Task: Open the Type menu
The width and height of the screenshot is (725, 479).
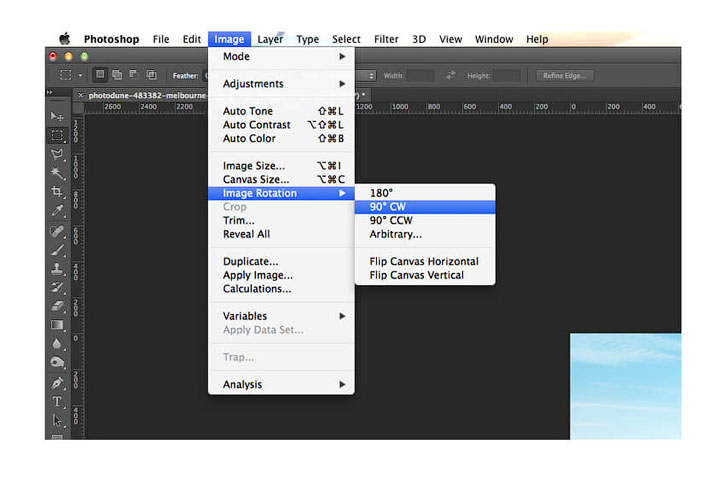Action: point(307,39)
